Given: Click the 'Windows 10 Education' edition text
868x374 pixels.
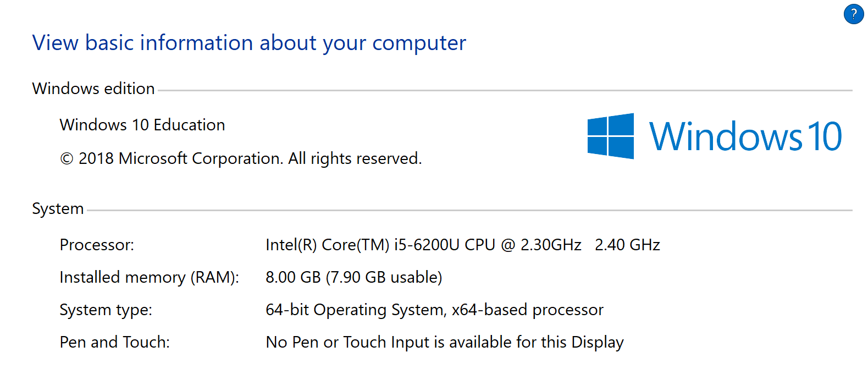Looking at the screenshot, I should (x=142, y=125).
